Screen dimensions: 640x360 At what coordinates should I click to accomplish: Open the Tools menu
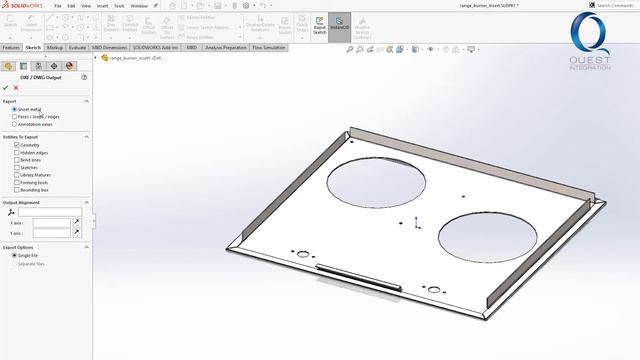pyautogui.click(x=119, y=6)
